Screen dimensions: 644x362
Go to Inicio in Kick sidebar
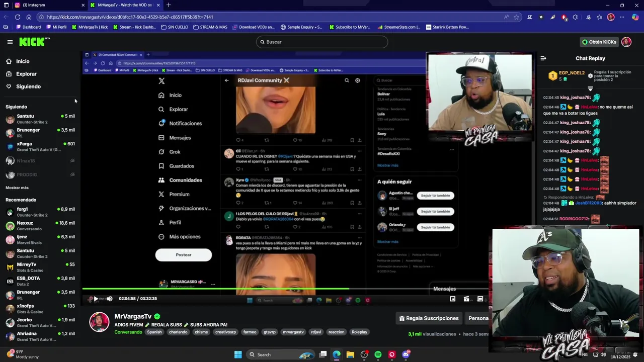(x=23, y=61)
